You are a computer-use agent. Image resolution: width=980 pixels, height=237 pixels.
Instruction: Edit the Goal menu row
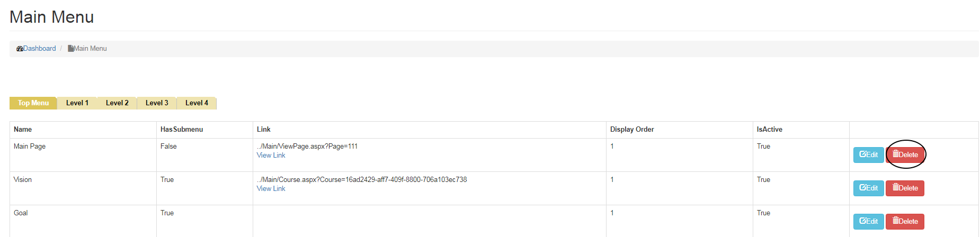868,222
